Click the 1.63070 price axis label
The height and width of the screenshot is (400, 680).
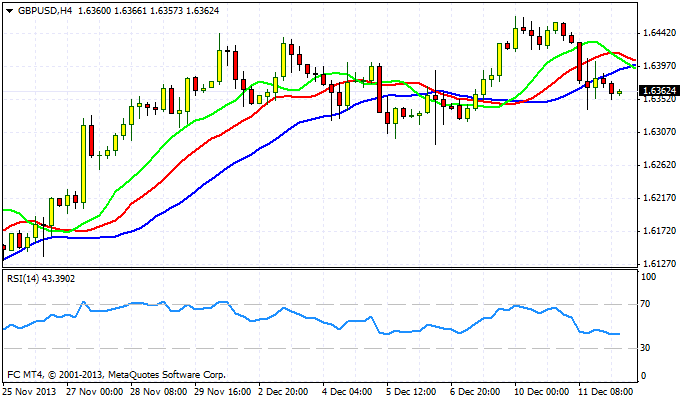[660, 132]
